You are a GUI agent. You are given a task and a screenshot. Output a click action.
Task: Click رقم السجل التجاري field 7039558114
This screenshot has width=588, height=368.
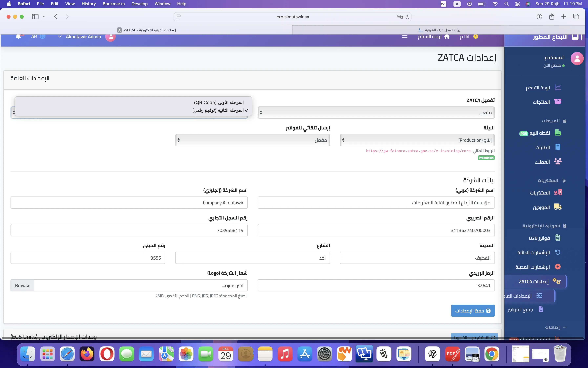pos(129,230)
